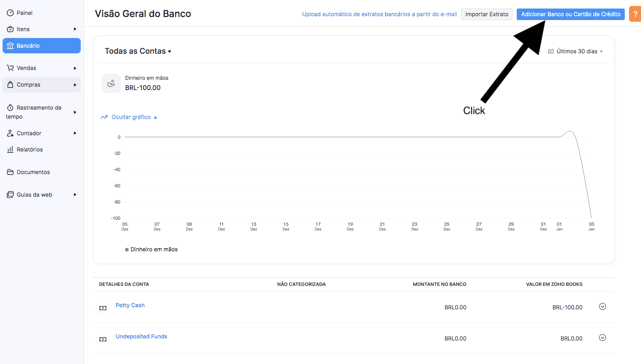Viewport: 641px width, 364px height.
Task: Expand the Rastreamento de tempo submenu arrow
Action: pos(75,112)
